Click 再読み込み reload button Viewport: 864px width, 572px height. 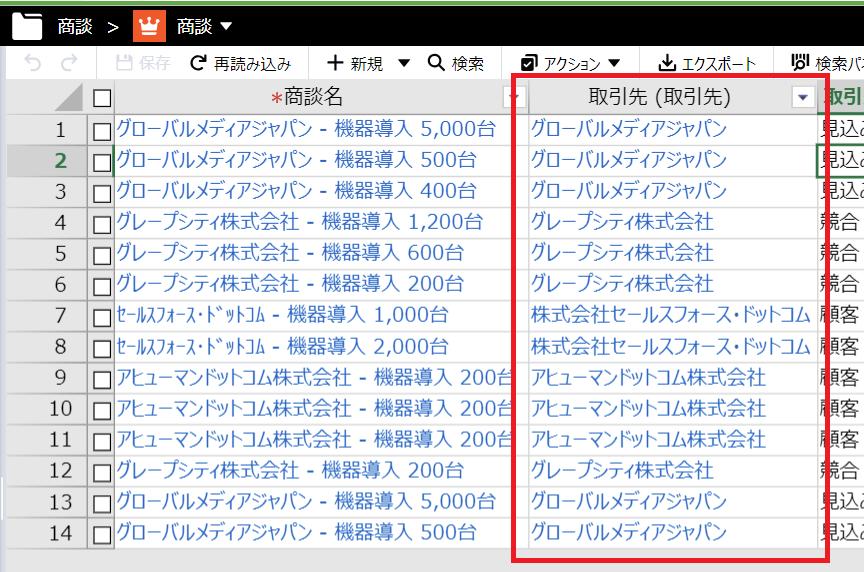point(240,63)
